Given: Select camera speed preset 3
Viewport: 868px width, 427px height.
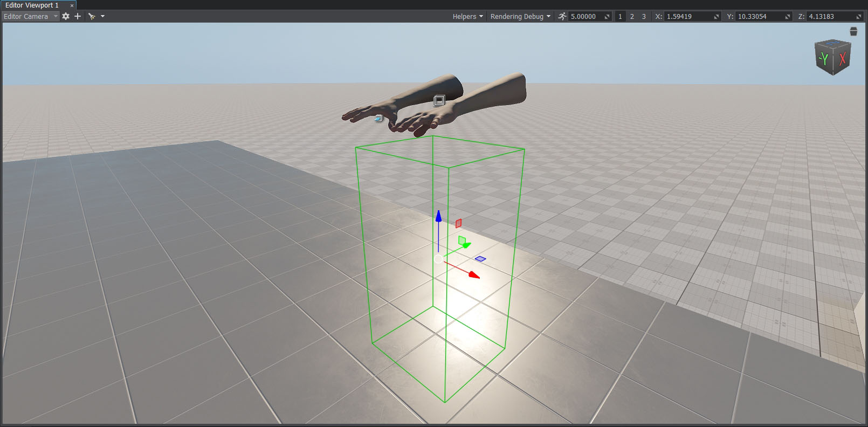Looking at the screenshot, I should coord(644,16).
